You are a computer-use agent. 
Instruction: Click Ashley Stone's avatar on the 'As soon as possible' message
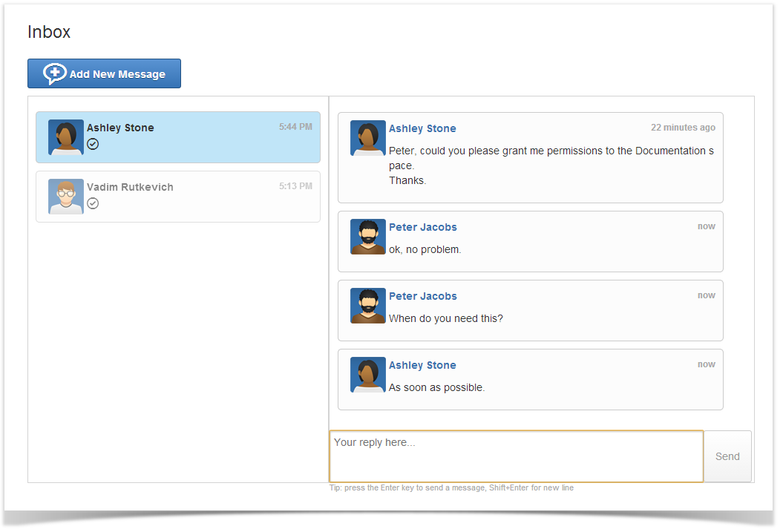point(368,375)
